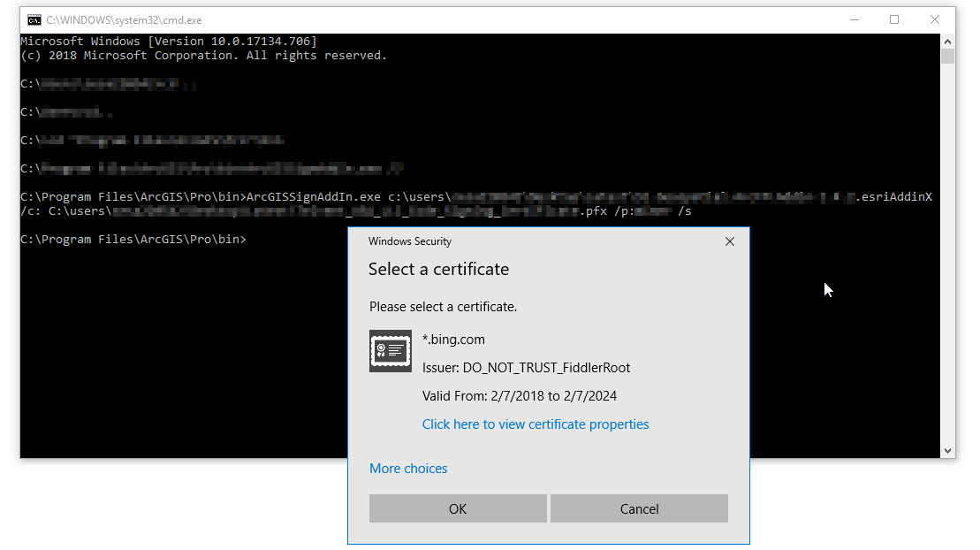The height and width of the screenshot is (550, 980).
Task: Close the Windows Security dialog
Action: click(x=730, y=241)
